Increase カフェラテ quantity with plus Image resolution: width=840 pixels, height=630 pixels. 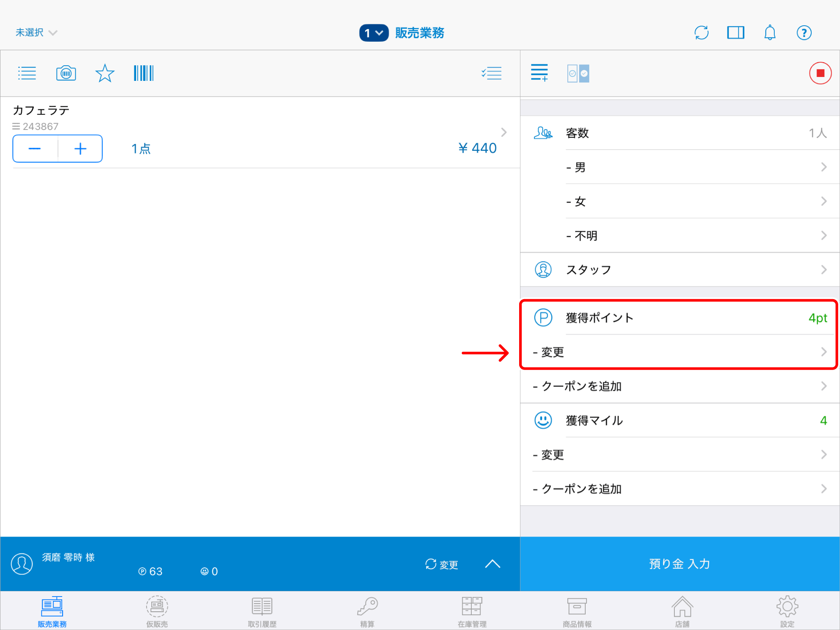click(80, 149)
